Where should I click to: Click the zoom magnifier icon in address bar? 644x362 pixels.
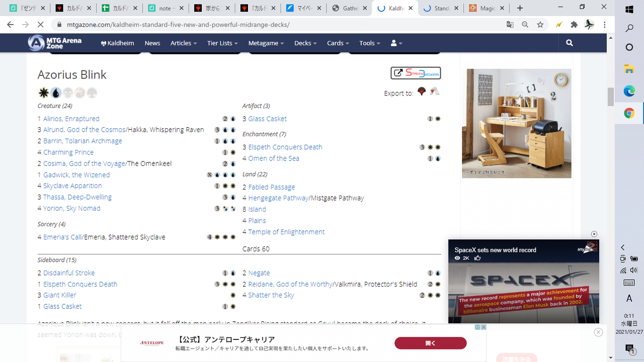point(525,24)
